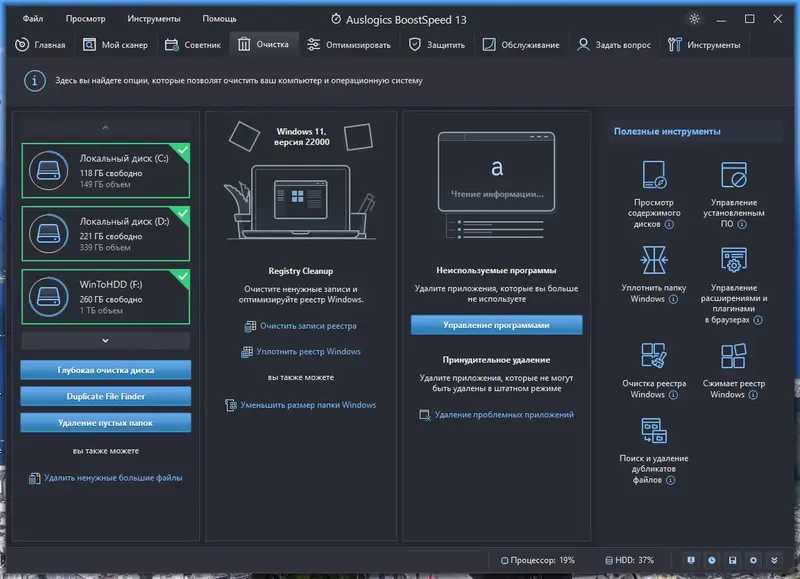This screenshot has height=579, width=800.
Task: Toggle selection of Локальный диск (D:)
Action: tap(106, 234)
